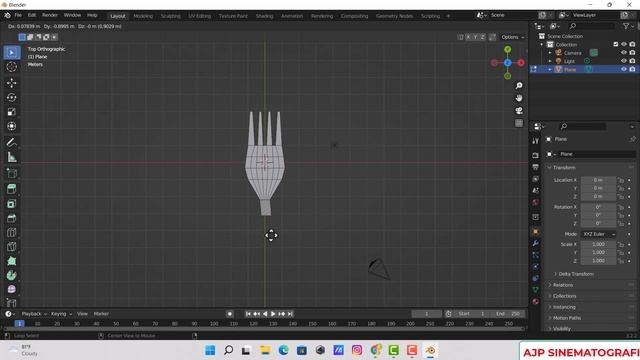Open rotation Mode XYZ Euler dropdown
640x360 pixels.
598,234
